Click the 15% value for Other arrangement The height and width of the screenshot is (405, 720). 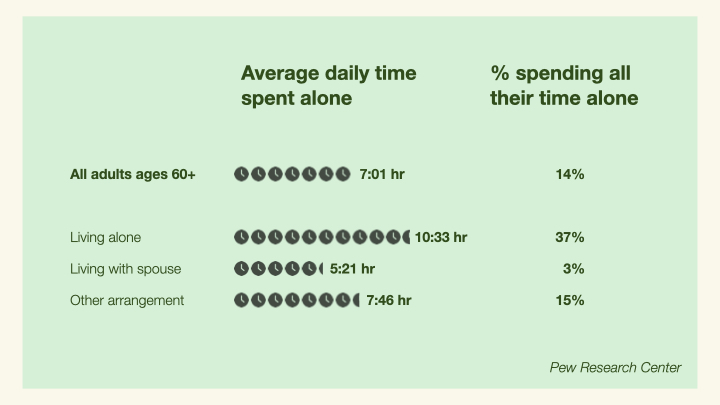pyautogui.click(x=570, y=300)
